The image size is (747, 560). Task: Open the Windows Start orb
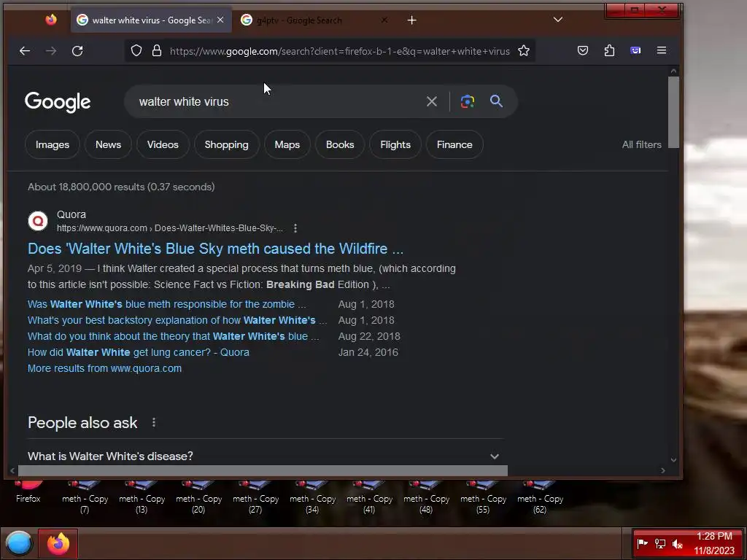(18, 543)
